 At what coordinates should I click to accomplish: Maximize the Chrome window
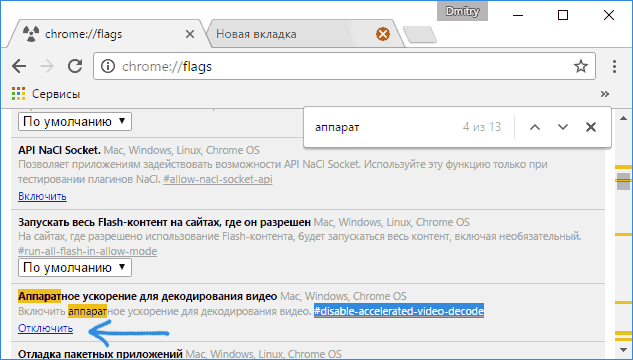pos(563,15)
